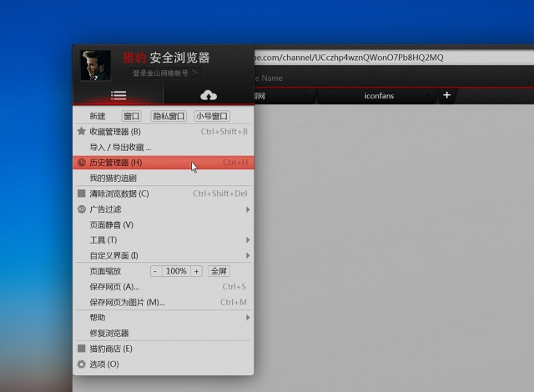Click the 帮助 menu label
The image size is (534, 392).
pos(98,318)
